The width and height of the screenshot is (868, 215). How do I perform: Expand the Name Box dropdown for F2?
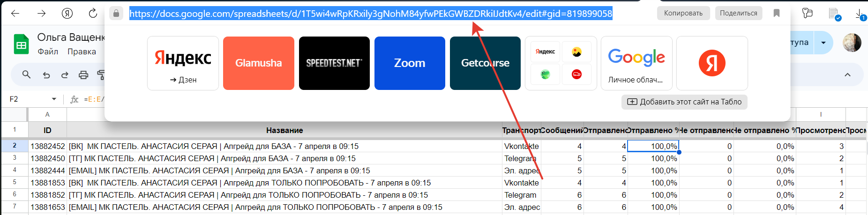54,99
